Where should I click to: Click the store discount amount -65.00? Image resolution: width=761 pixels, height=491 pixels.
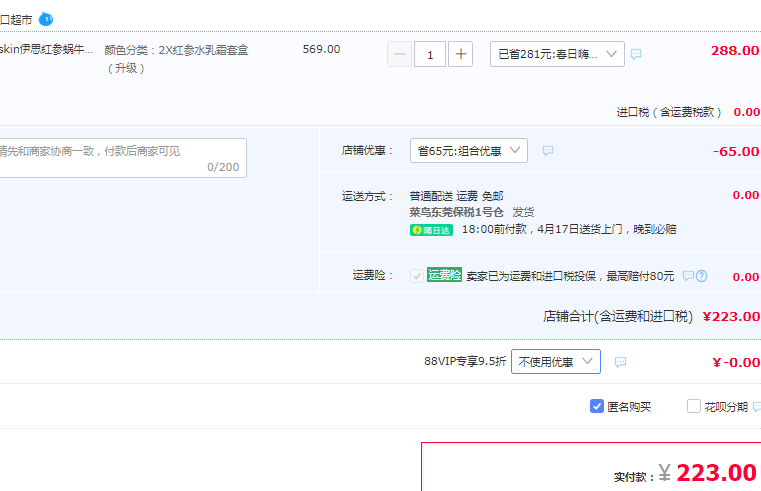(x=736, y=151)
